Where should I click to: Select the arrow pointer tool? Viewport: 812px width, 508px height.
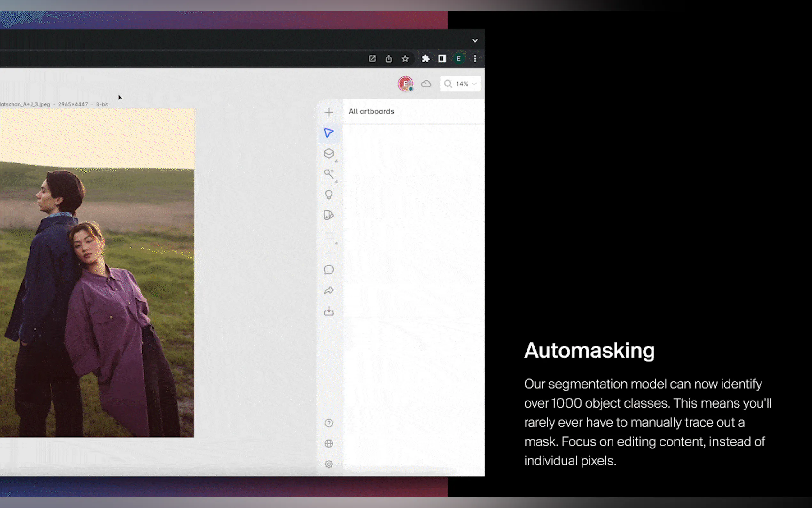click(x=329, y=133)
